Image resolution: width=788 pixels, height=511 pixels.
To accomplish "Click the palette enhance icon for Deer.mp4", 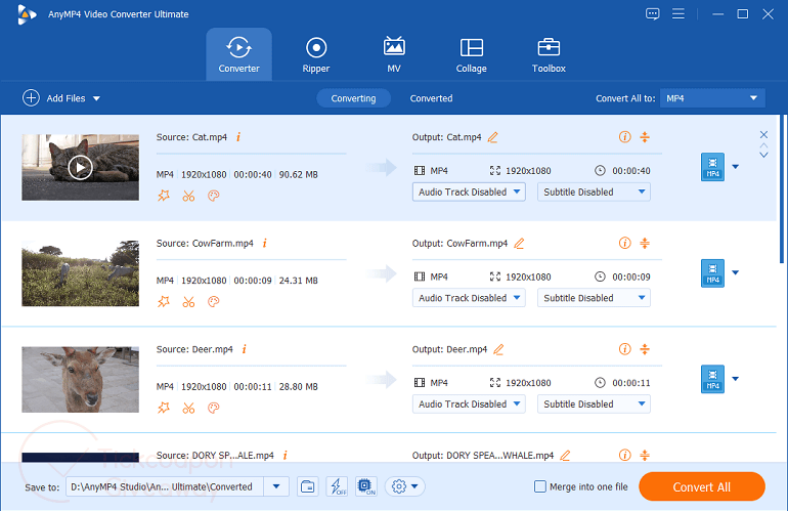I will pos(213,408).
